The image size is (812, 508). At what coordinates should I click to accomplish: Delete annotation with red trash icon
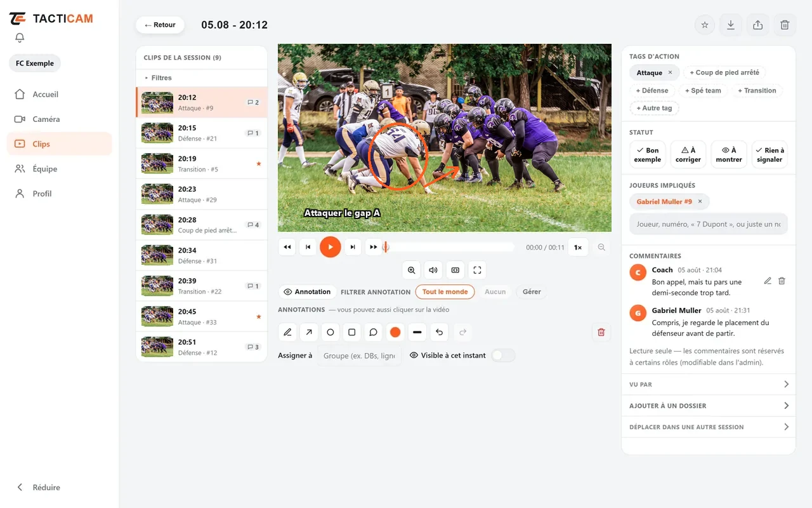601,332
